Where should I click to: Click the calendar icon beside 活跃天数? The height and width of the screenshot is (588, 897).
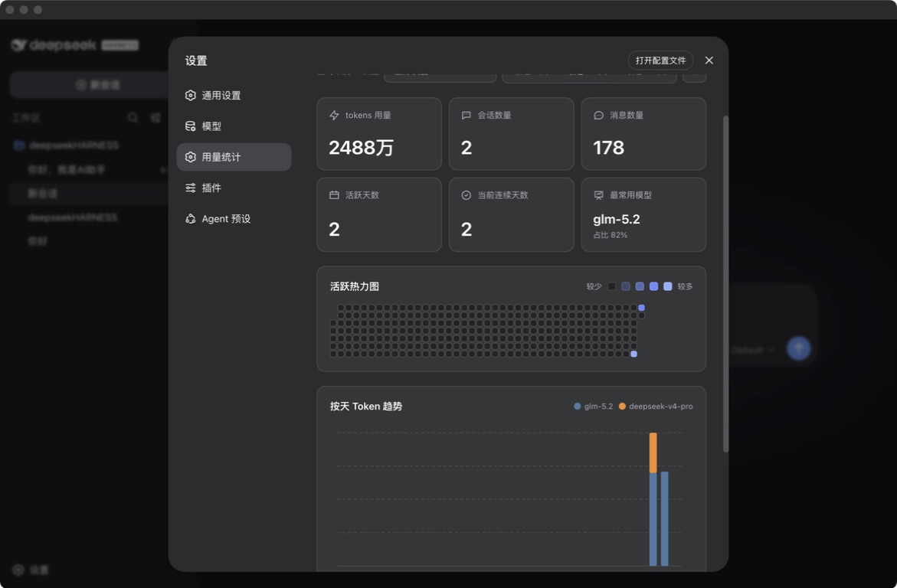point(334,195)
